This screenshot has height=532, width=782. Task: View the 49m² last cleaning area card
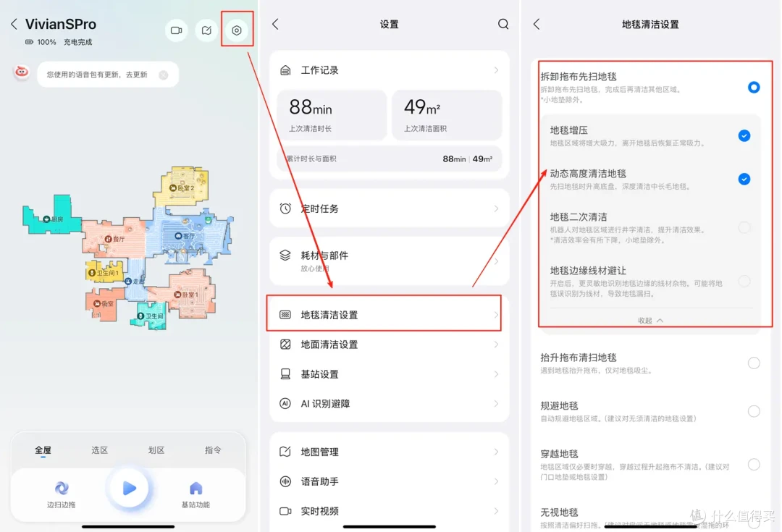[x=447, y=115]
